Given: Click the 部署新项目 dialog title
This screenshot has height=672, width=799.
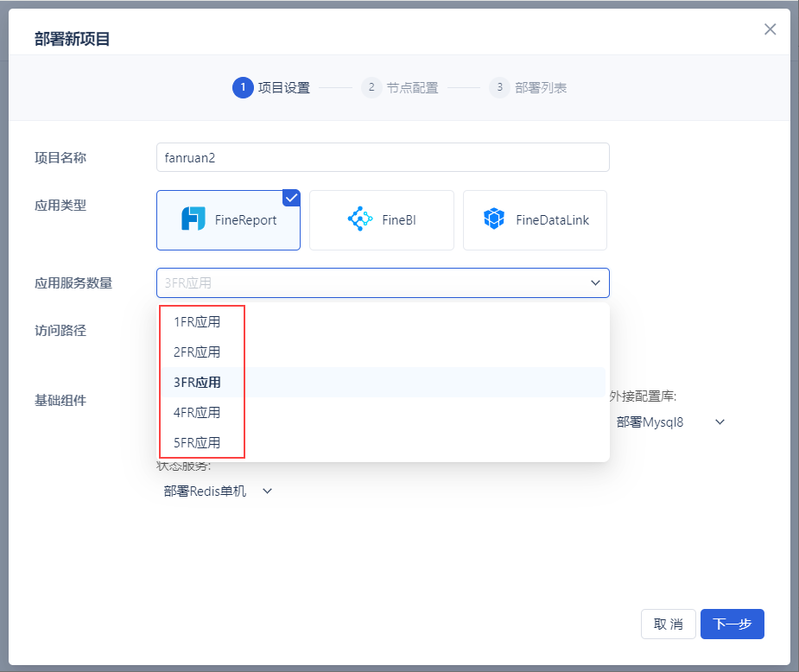Looking at the screenshot, I should (x=73, y=39).
